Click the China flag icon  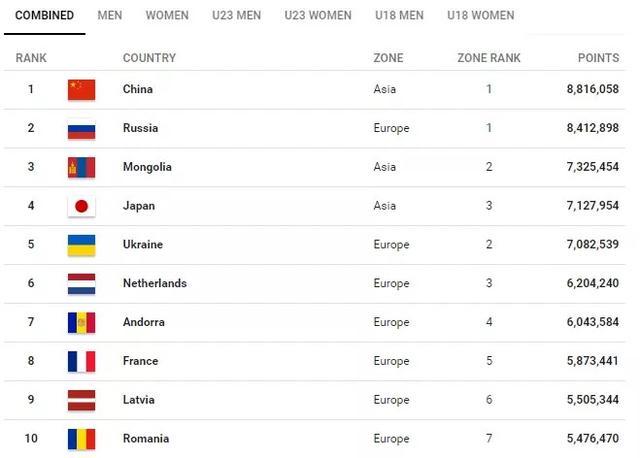click(81, 89)
